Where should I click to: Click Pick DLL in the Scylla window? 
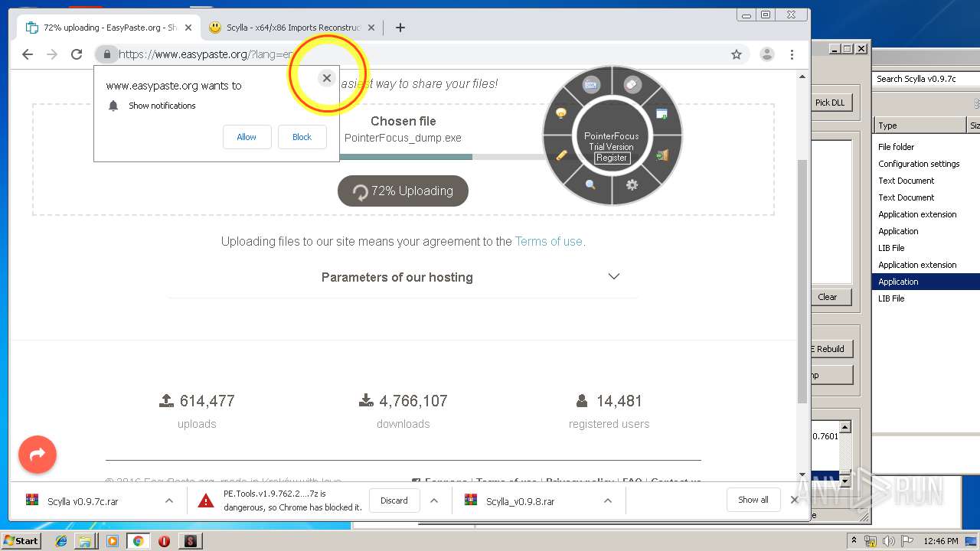[x=830, y=103]
